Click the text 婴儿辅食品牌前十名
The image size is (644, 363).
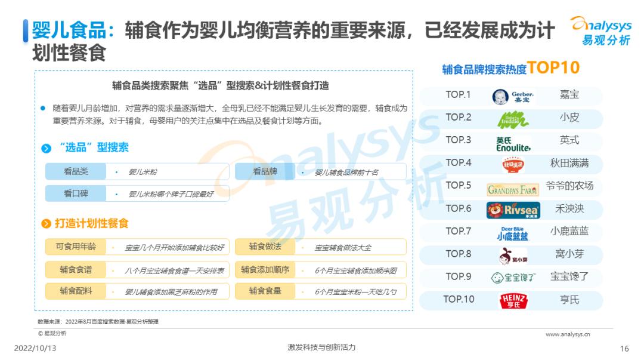pos(346,173)
